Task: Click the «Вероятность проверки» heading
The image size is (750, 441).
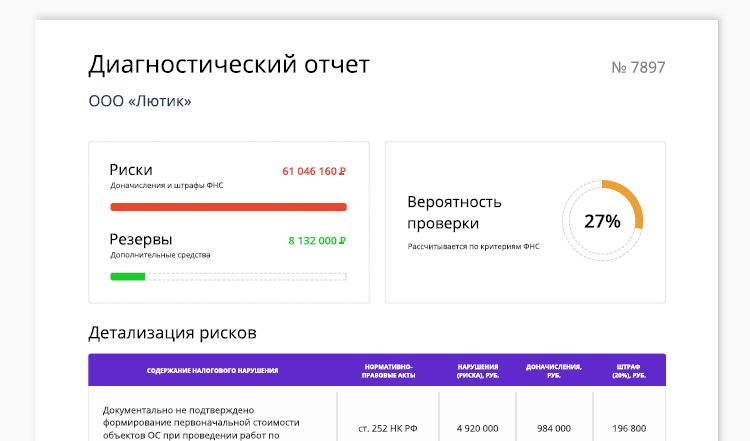Action: pyautogui.click(x=455, y=212)
